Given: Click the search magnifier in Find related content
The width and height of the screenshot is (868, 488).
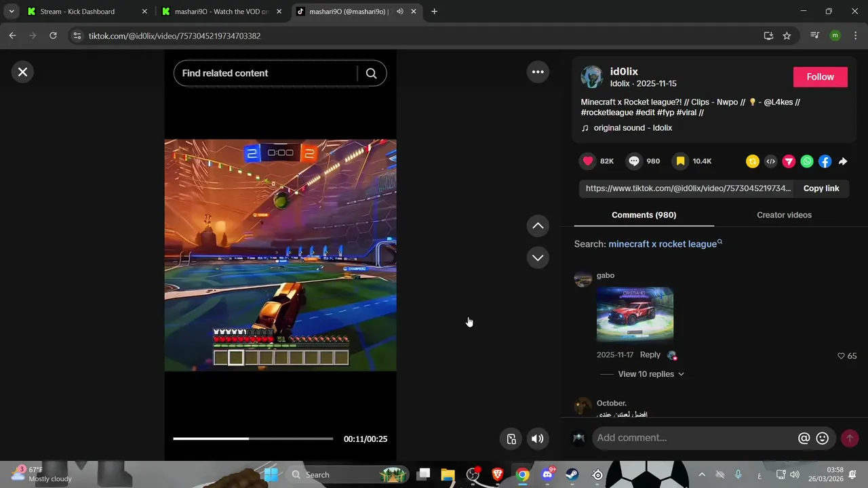Looking at the screenshot, I should click(x=371, y=73).
